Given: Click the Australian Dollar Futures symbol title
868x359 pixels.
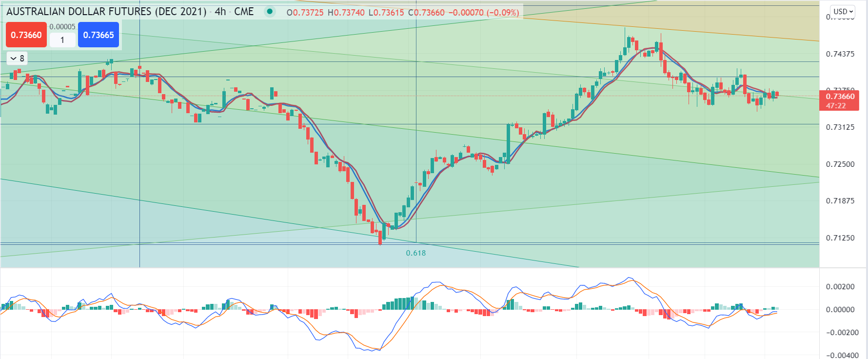Looking at the screenshot, I should tap(106, 12).
